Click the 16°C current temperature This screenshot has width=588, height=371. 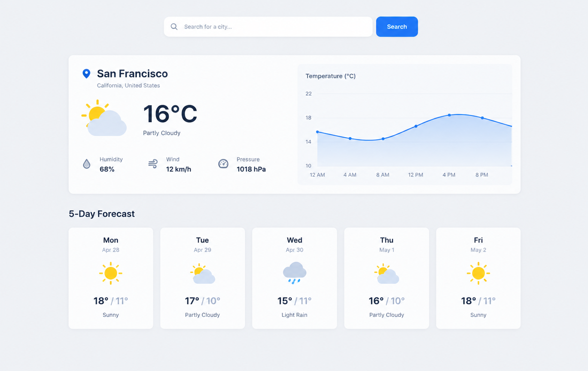tap(170, 114)
